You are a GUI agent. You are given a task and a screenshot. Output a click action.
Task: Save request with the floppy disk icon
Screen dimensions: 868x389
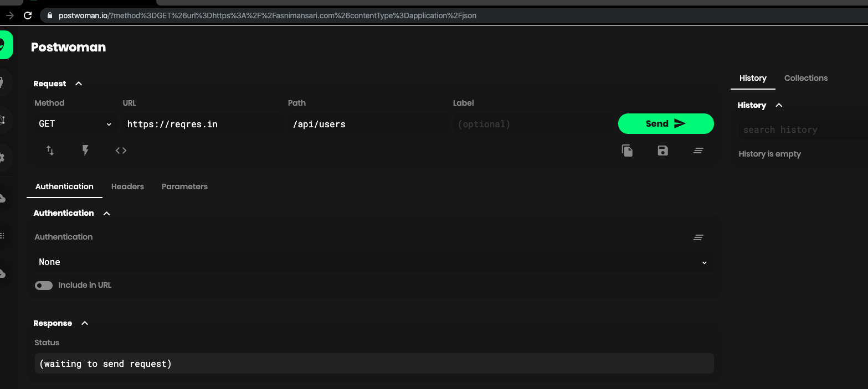click(x=662, y=151)
